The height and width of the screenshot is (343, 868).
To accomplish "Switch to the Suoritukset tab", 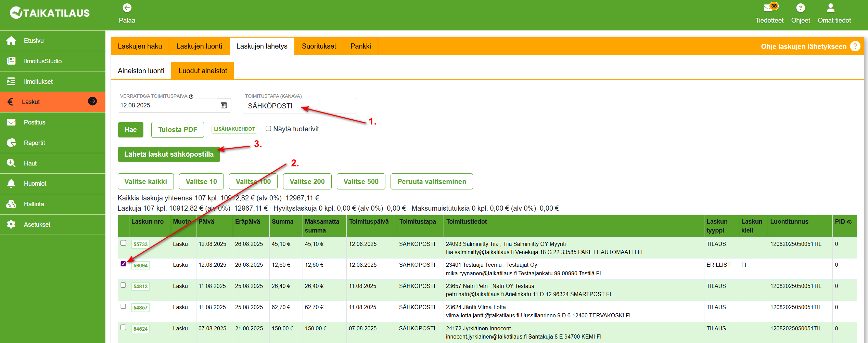I will (x=319, y=46).
